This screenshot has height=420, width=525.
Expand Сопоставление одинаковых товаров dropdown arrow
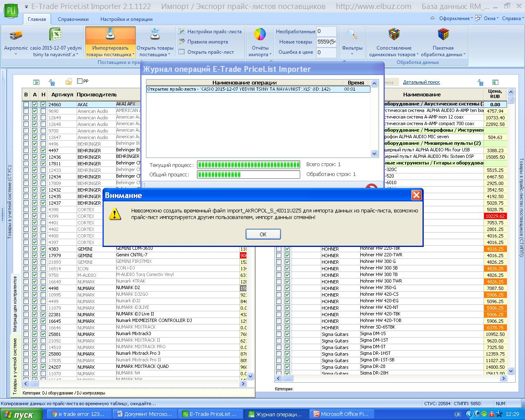tap(418, 55)
